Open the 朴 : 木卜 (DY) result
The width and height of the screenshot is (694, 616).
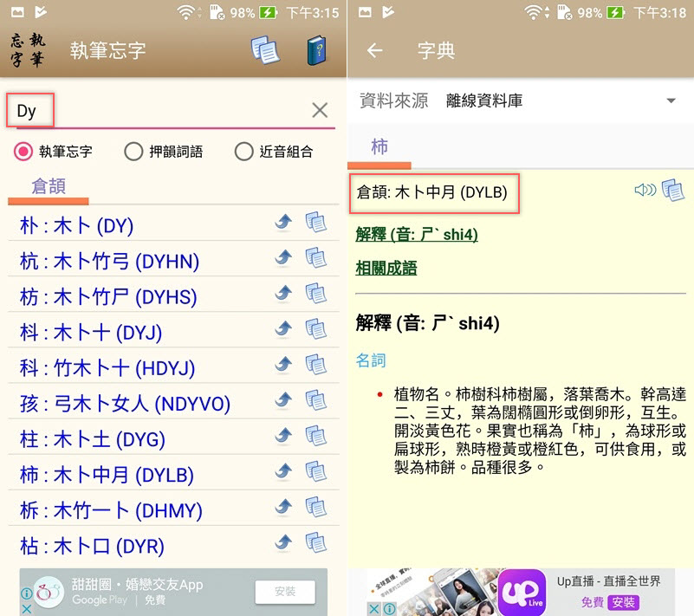click(x=76, y=226)
